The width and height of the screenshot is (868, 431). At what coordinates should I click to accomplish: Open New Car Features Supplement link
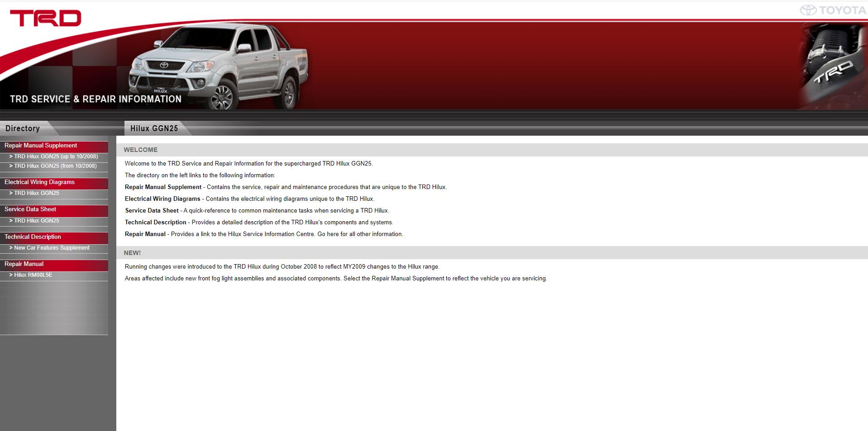[x=52, y=248]
